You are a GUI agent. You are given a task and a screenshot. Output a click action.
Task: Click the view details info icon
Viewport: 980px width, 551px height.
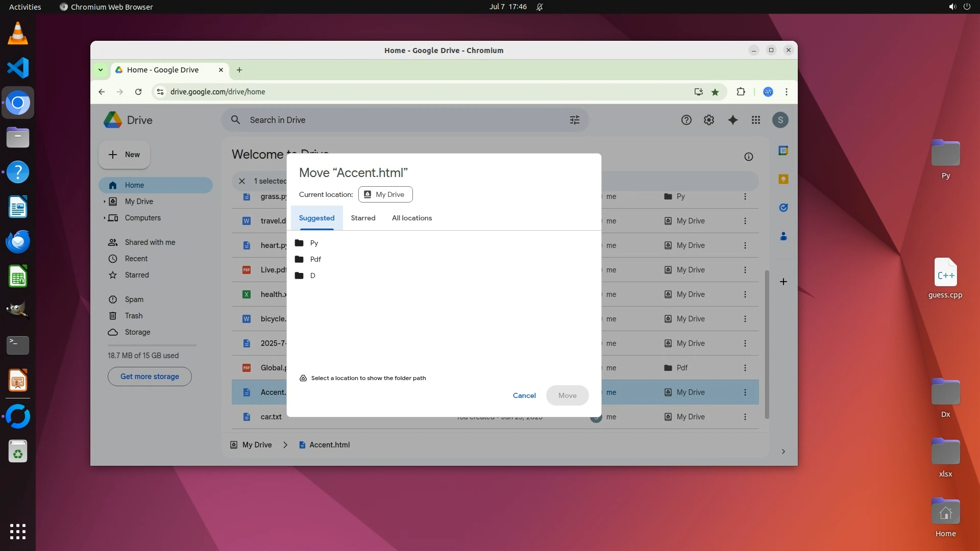pyautogui.click(x=748, y=157)
